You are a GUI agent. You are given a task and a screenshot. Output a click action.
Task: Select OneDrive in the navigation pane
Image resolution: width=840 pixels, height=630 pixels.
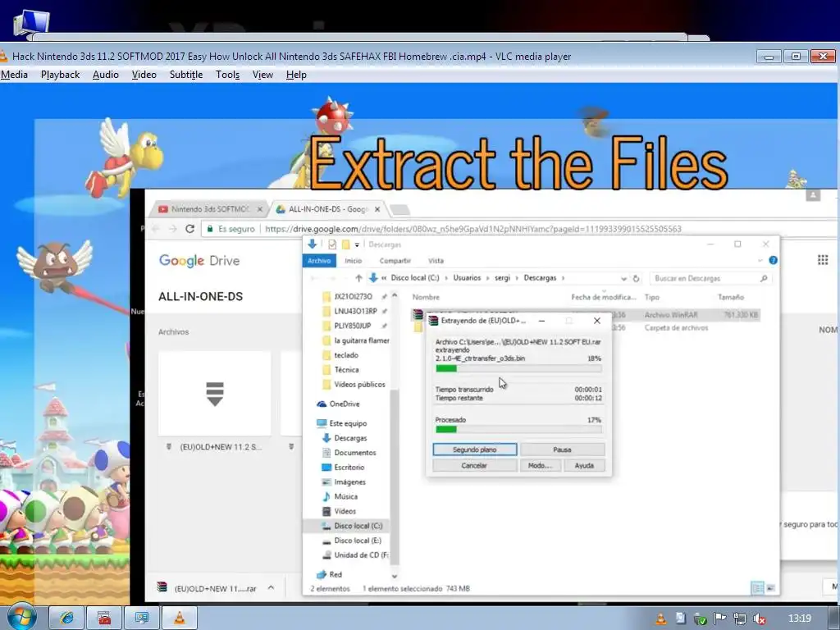coord(345,404)
